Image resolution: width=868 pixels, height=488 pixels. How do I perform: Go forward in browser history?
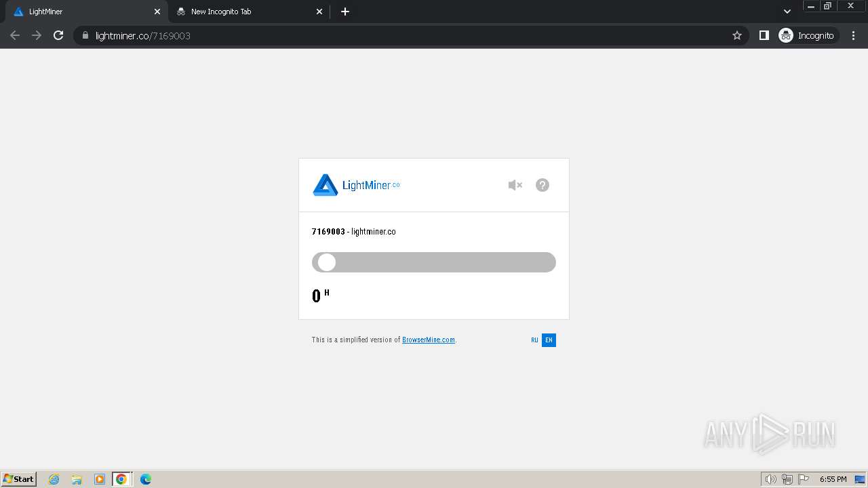[37, 35]
